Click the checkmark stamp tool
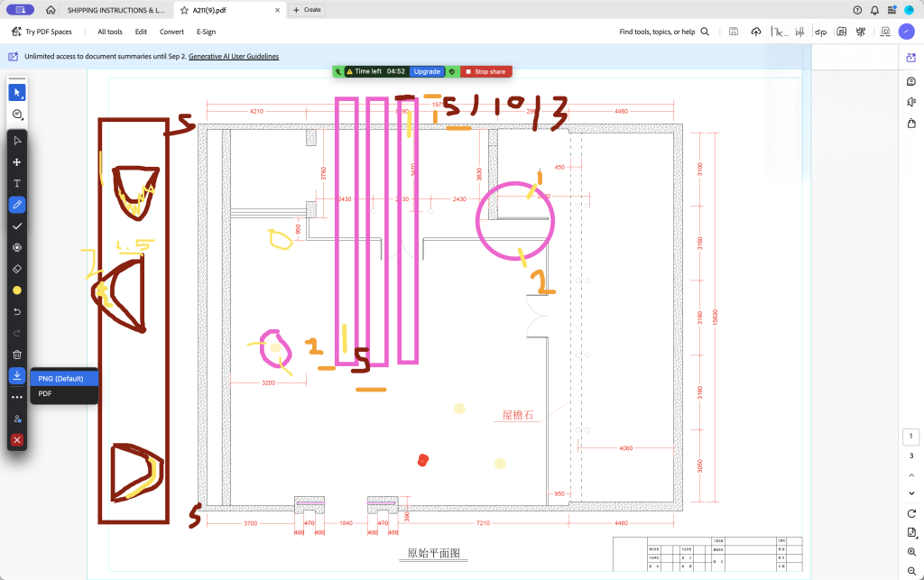This screenshot has width=924, height=580. click(17, 226)
